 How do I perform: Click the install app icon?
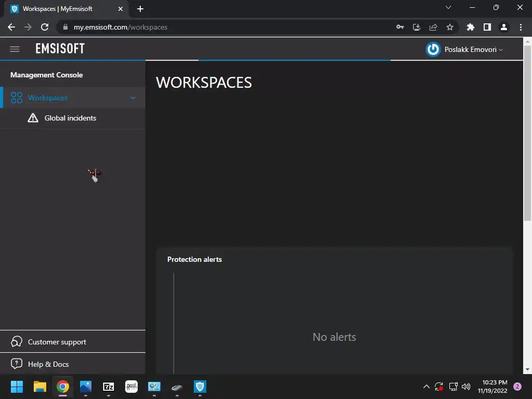tap(417, 27)
